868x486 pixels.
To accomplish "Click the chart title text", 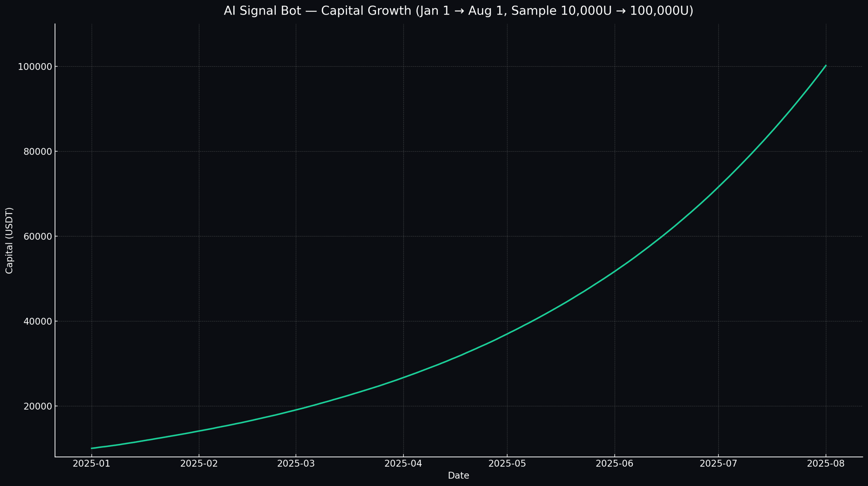I will (458, 11).
